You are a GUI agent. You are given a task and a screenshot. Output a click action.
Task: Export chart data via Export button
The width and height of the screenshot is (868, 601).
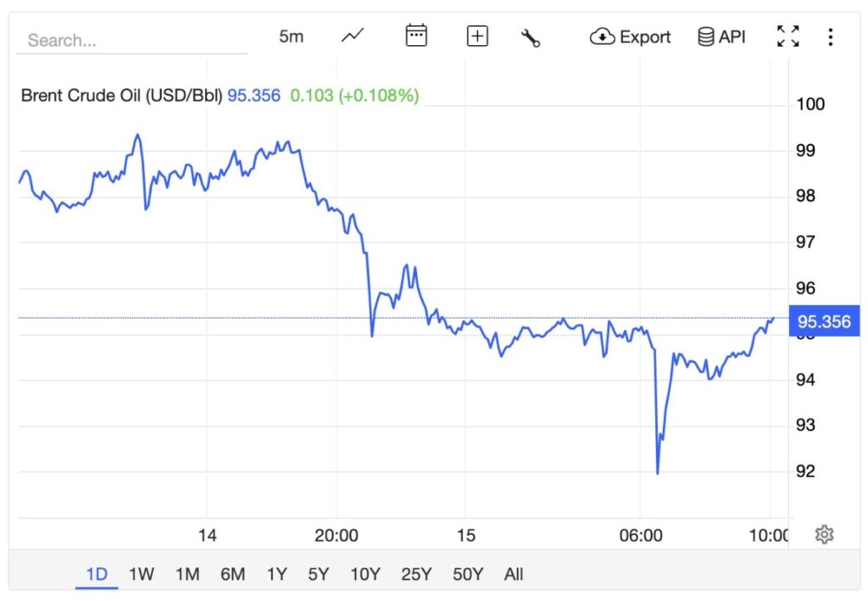click(x=631, y=36)
